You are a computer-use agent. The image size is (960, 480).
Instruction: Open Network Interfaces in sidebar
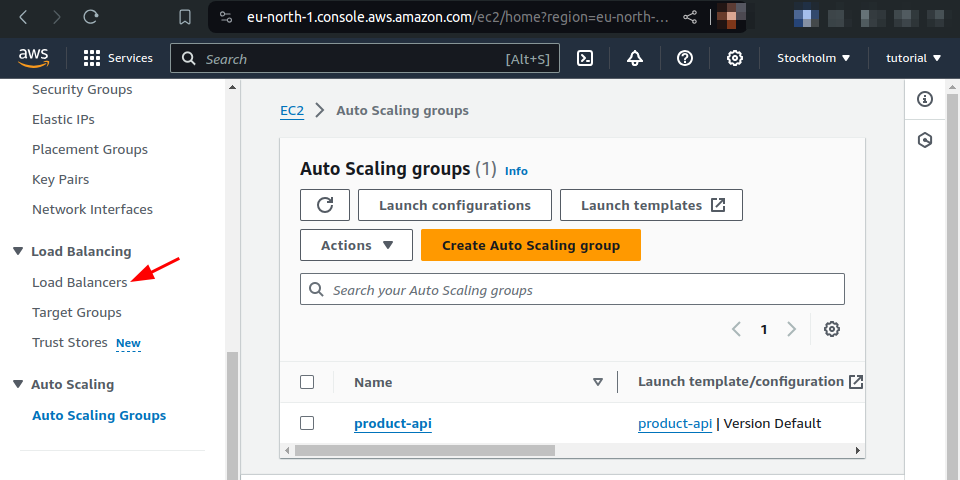(92, 209)
